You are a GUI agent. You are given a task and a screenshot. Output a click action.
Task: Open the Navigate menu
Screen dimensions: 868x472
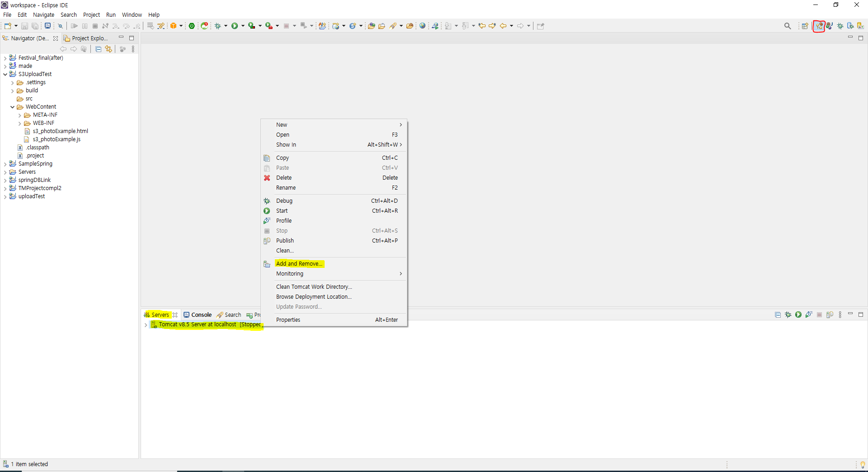click(43, 14)
